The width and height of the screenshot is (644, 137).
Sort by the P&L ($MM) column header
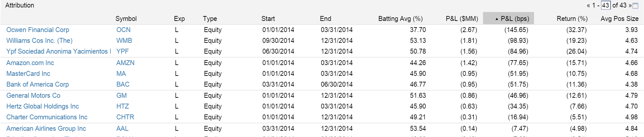462,19
